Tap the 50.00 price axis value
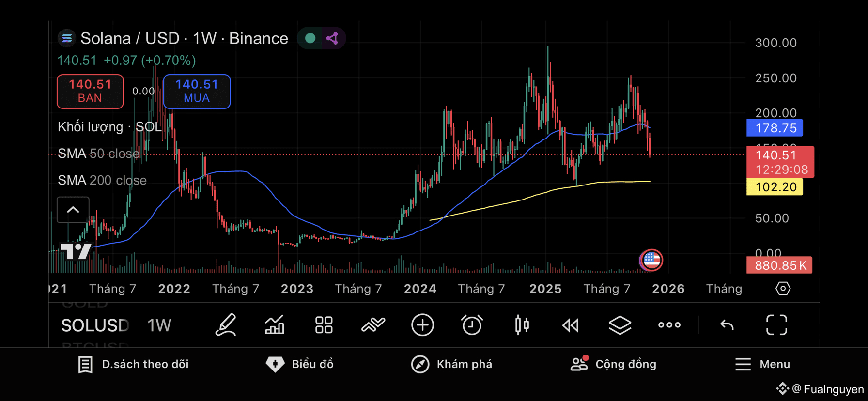868x401 pixels. point(772,218)
